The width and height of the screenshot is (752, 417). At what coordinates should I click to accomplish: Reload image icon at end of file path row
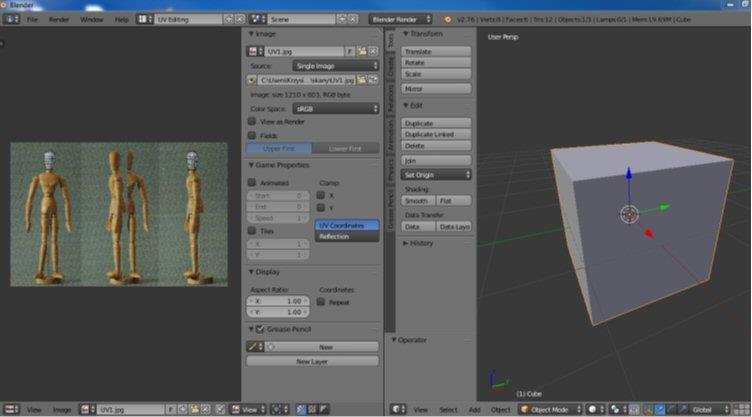coord(373,80)
